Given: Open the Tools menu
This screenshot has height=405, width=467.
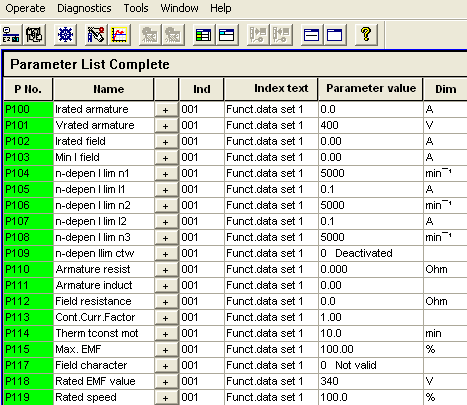Looking at the screenshot, I should (136, 8).
